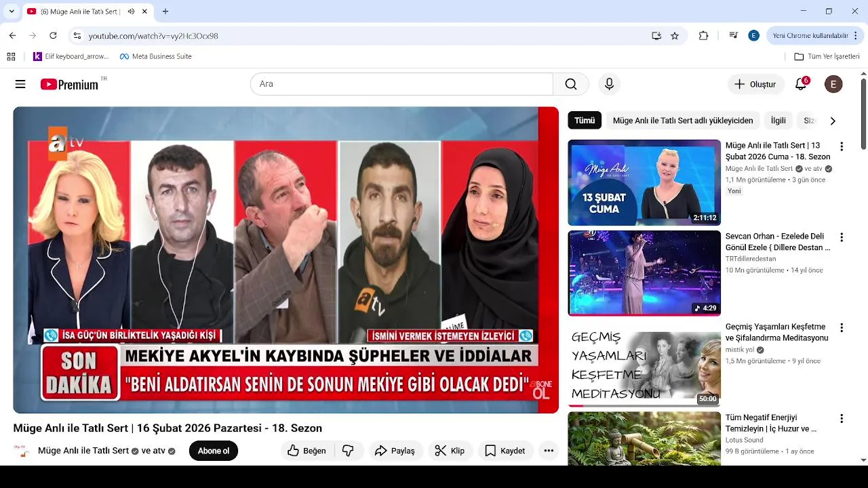Screen dimensions: 868x488
Task: Open a new browser tab
Action: 165,12
